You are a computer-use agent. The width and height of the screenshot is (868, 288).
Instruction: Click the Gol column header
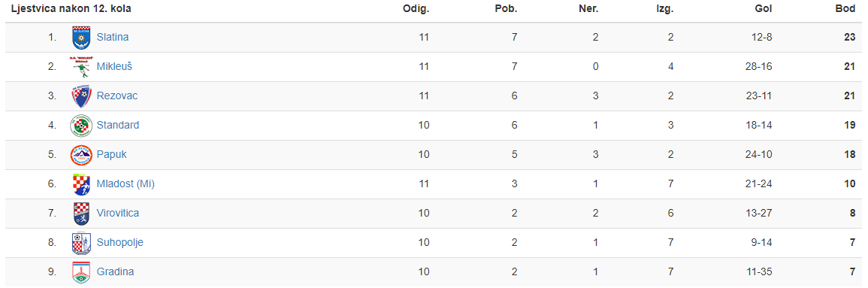click(x=764, y=10)
